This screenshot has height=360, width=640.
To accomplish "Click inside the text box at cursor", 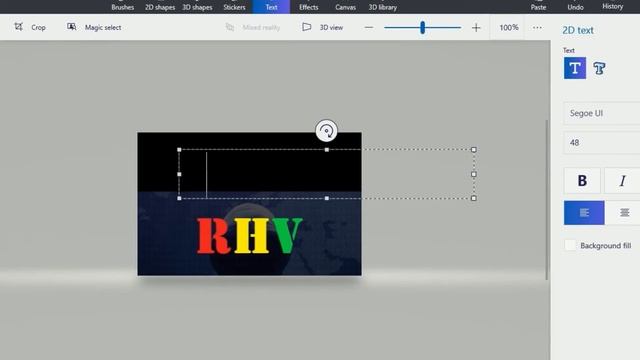I will (207, 174).
